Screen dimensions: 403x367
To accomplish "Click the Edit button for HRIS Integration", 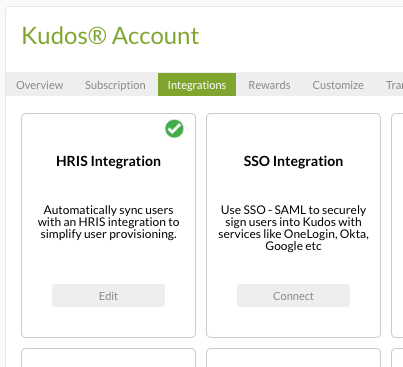I will (x=108, y=296).
